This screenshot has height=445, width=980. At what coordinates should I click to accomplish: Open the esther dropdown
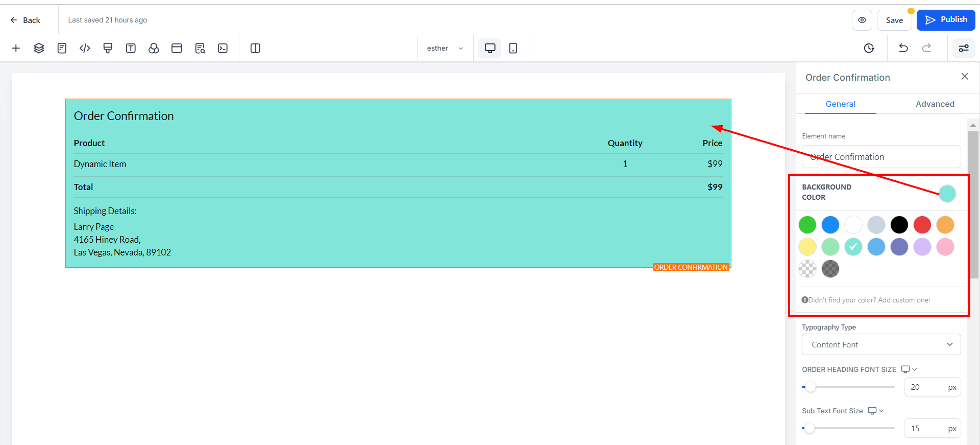445,48
